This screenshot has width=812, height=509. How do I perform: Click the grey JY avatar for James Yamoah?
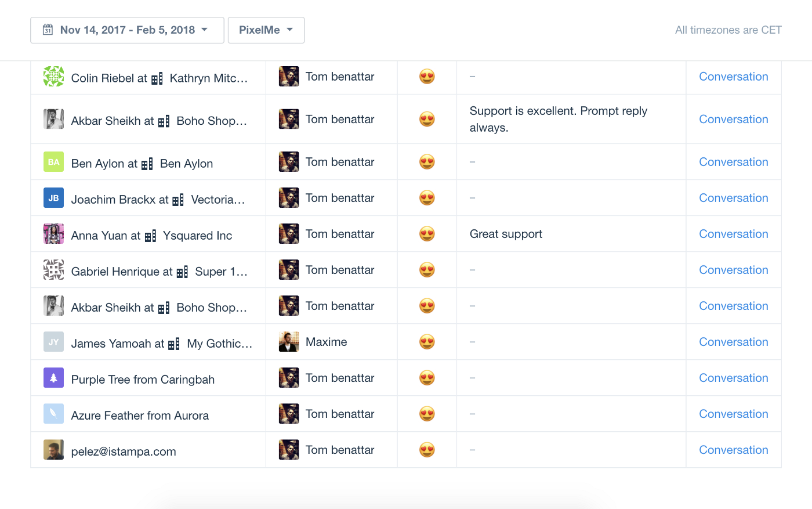[54, 342]
